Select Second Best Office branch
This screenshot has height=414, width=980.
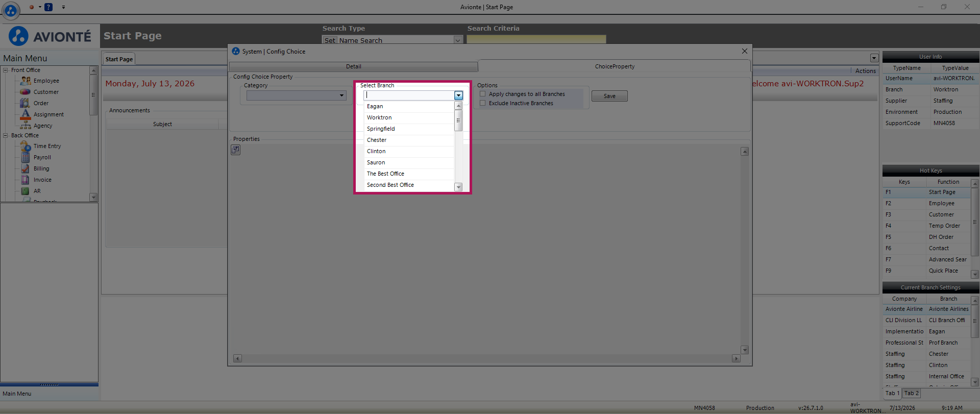[409, 185]
